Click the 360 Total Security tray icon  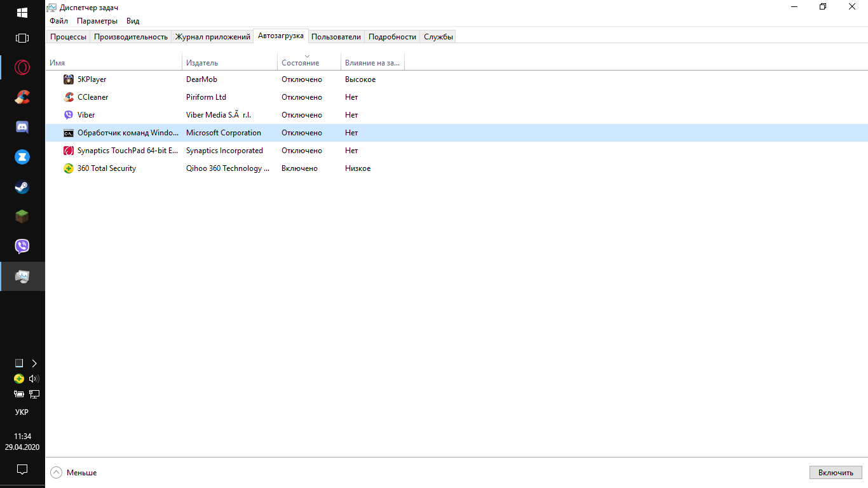coord(19,379)
